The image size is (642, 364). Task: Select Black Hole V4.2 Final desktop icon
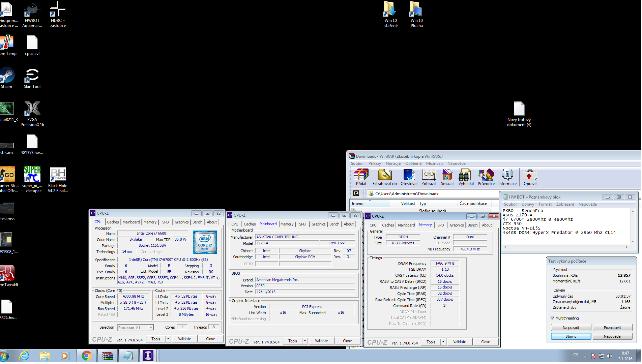click(58, 179)
